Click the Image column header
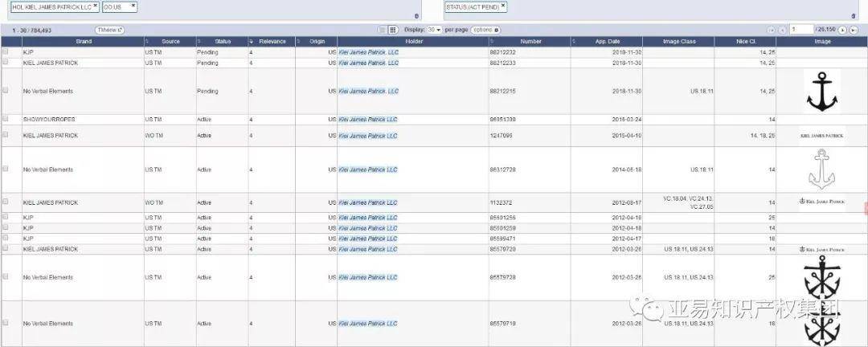Screen dimensions: 868x347 point(822,42)
